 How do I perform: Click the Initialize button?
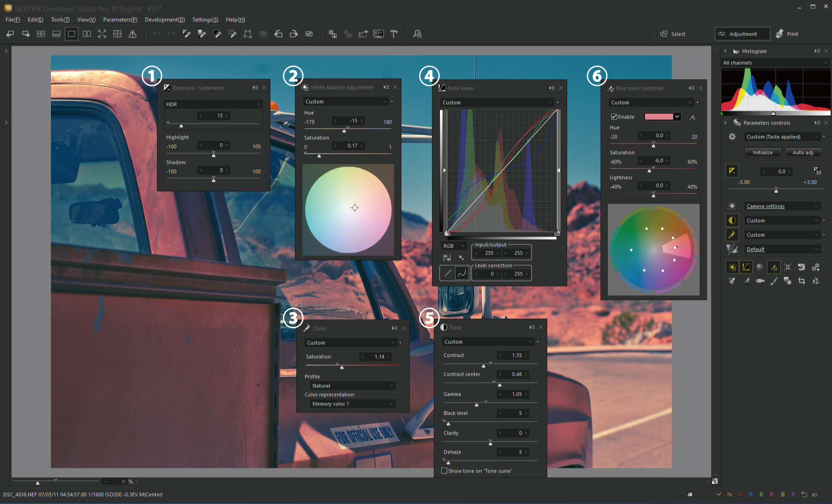[763, 152]
